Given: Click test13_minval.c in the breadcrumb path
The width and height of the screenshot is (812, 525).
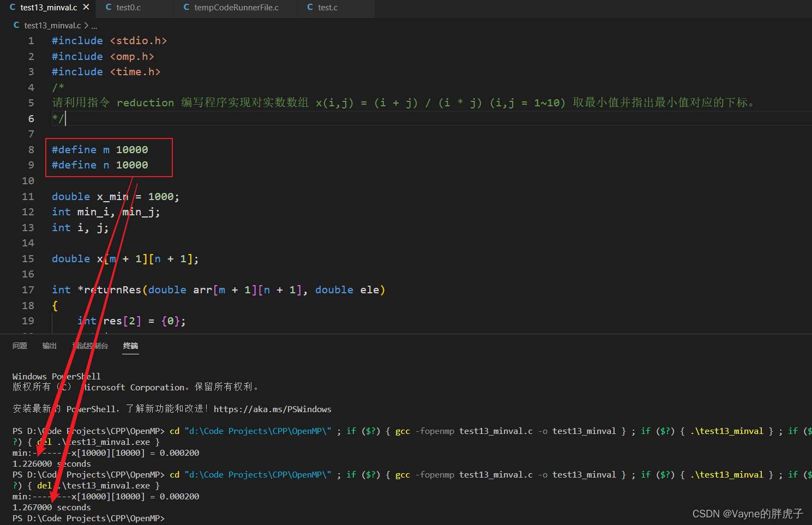Looking at the screenshot, I should point(52,26).
